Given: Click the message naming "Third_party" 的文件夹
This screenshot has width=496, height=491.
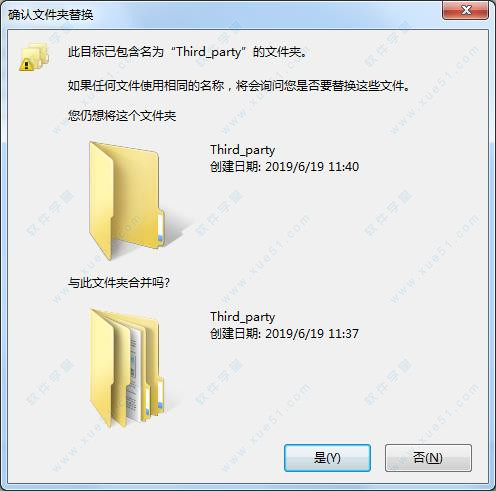Looking at the screenshot, I should pyautogui.click(x=187, y=52).
